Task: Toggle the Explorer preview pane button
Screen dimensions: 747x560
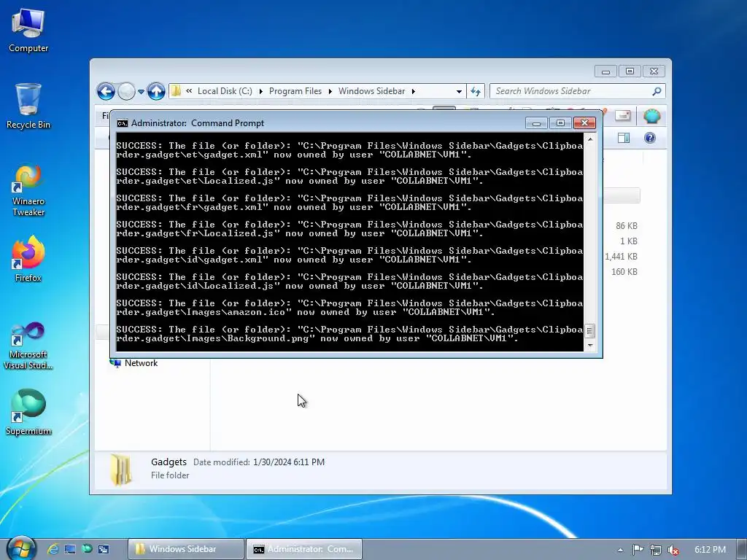Action: [x=623, y=138]
